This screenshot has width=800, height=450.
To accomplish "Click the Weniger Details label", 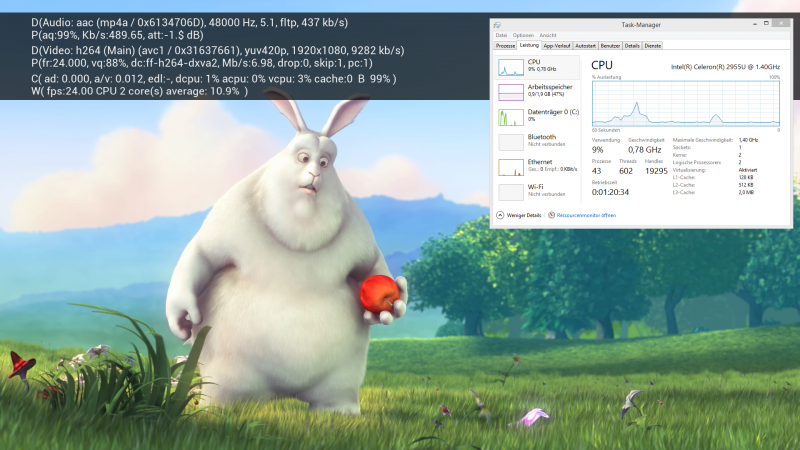I will (x=524, y=215).
